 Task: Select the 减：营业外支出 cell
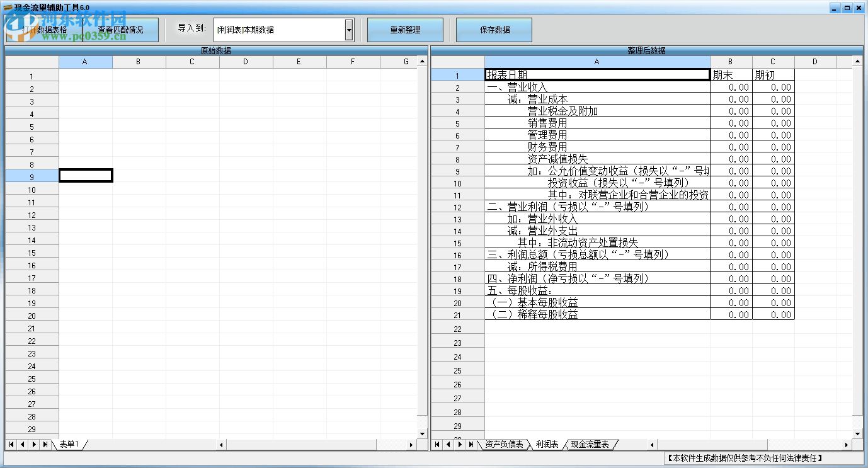597,231
